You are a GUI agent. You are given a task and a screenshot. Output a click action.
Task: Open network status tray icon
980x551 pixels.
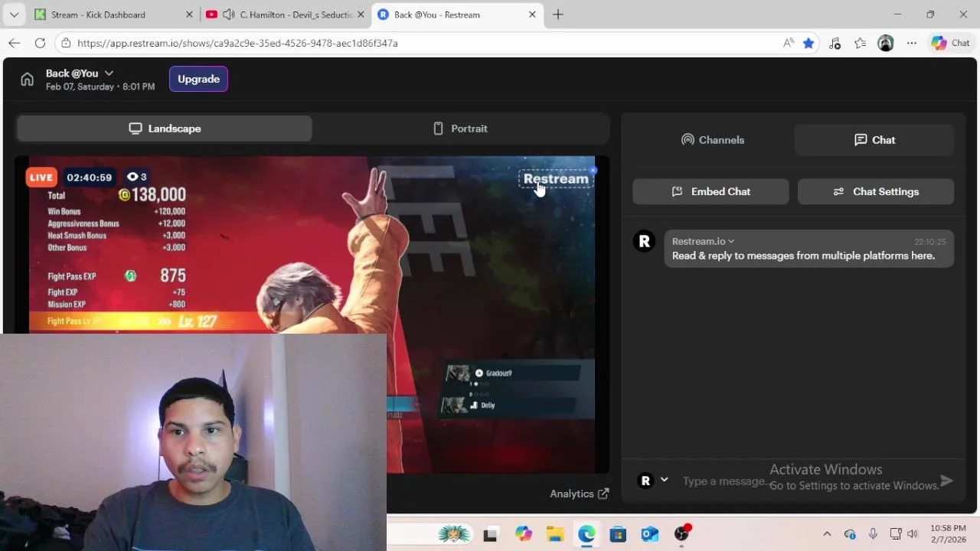895,534
